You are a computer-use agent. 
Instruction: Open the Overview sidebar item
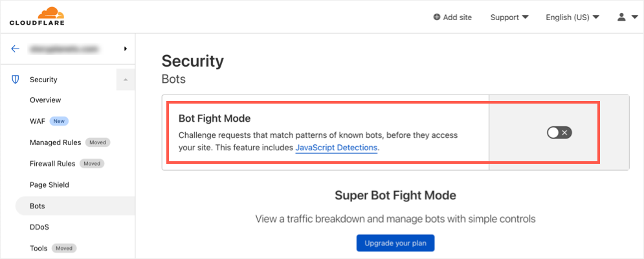pos(45,100)
